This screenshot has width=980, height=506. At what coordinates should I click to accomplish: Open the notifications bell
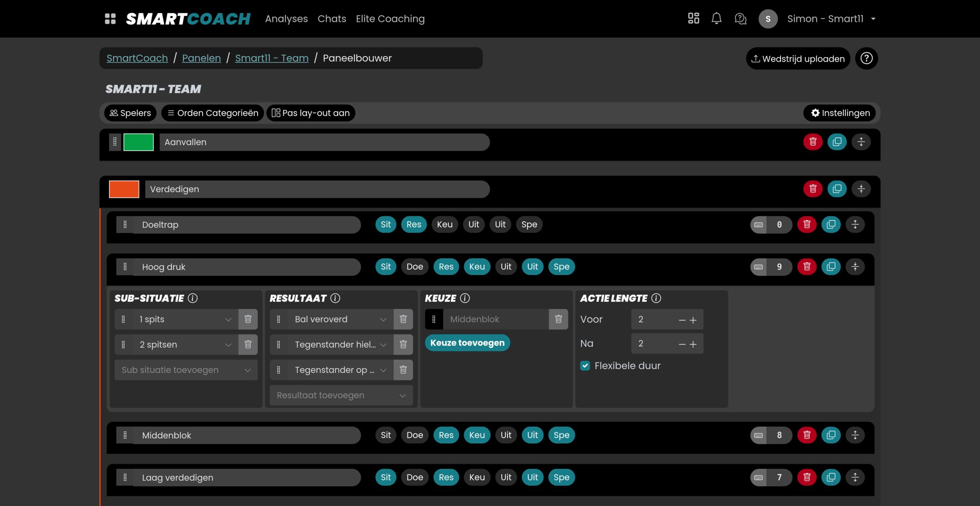[x=716, y=18]
